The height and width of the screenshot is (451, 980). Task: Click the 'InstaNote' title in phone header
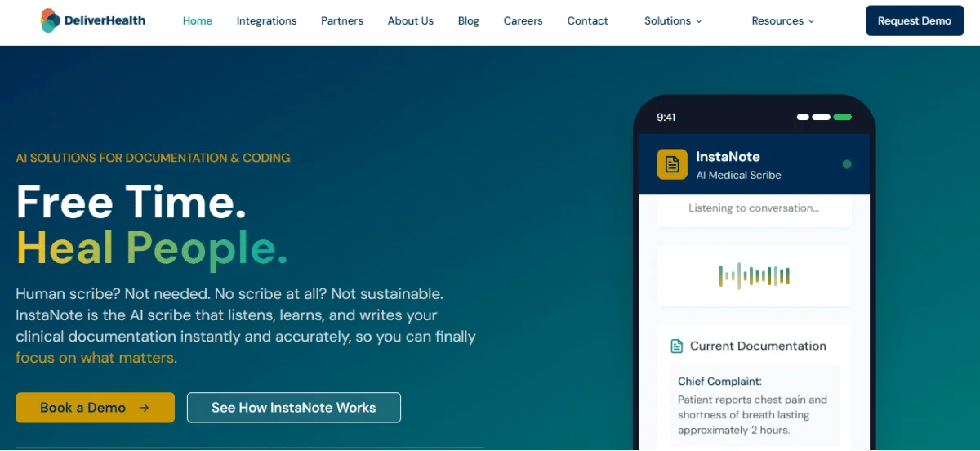point(728,157)
